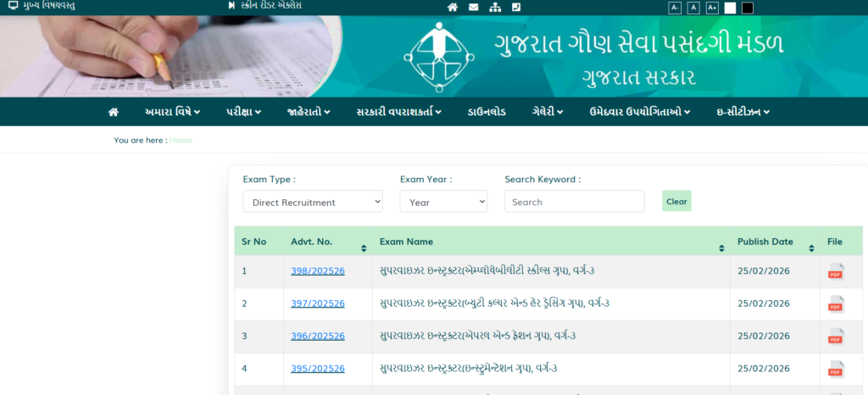Click Home breadcrumb link

(181, 141)
